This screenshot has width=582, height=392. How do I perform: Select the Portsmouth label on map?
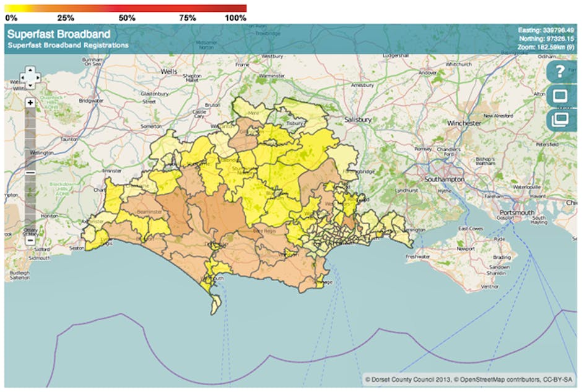click(x=517, y=213)
